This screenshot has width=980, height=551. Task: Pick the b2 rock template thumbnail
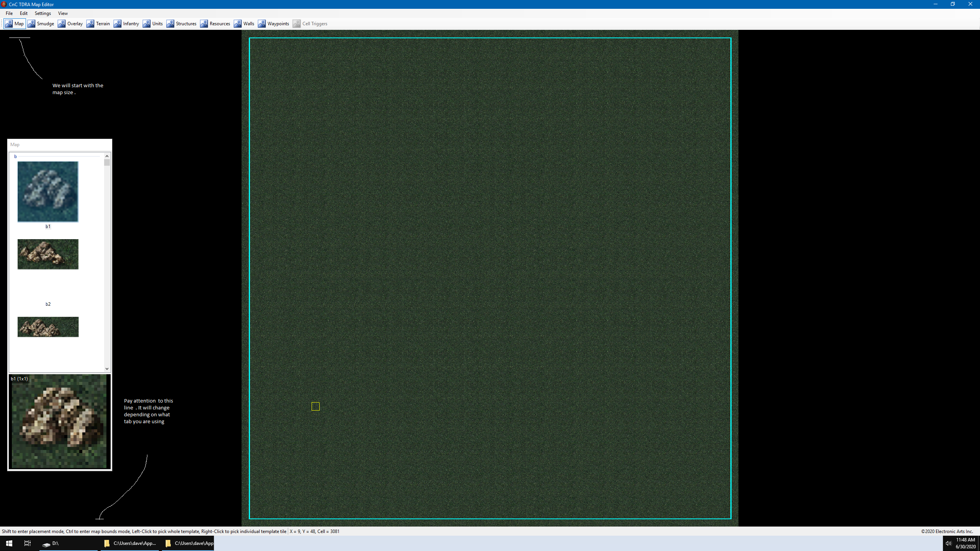pos(48,254)
